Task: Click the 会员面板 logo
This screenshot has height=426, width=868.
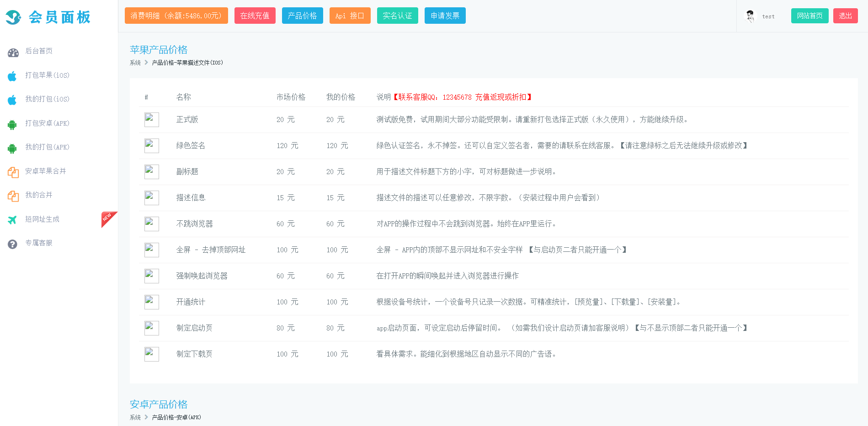Action: (48, 17)
